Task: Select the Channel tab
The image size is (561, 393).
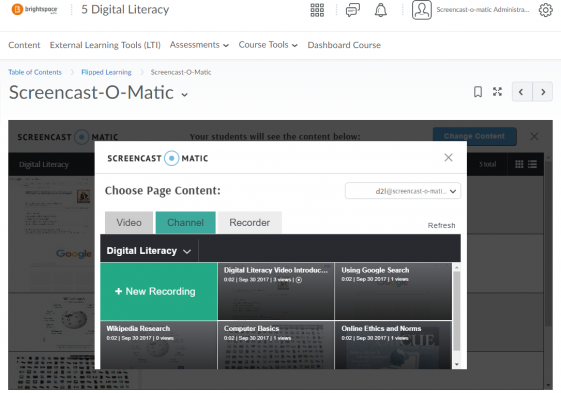Action: click(186, 223)
